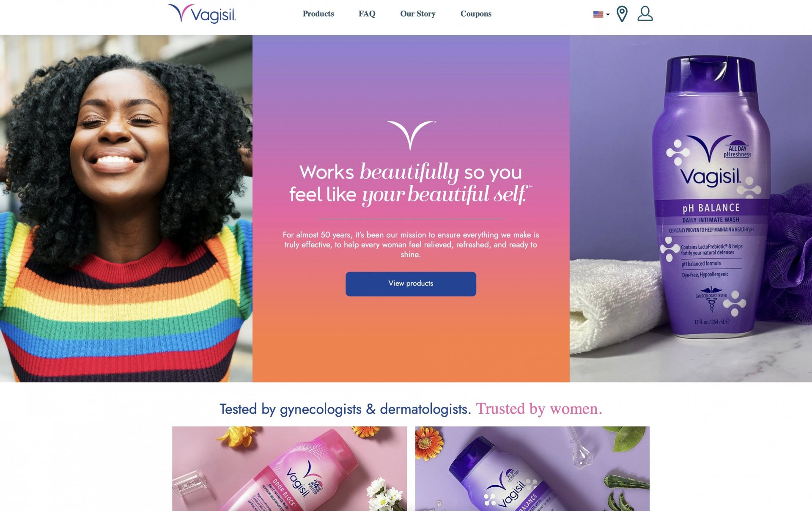Image resolution: width=812 pixels, height=511 pixels.
Task: Click the View products button
Action: pyautogui.click(x=411, y=284)
